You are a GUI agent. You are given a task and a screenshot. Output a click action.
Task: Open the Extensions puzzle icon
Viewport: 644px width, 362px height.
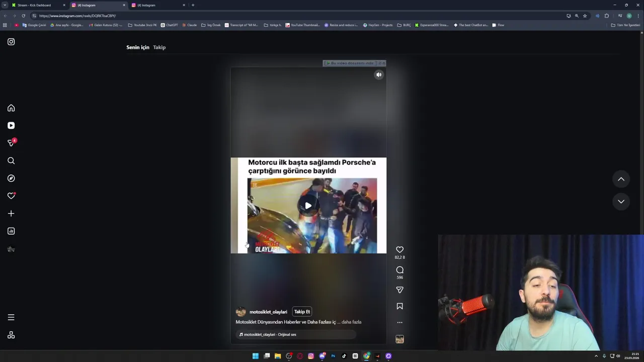(607, 16)
